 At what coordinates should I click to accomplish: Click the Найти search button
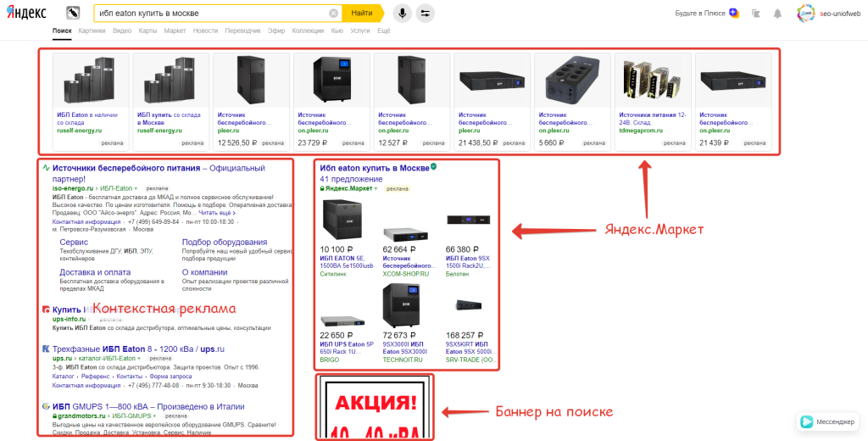point(363,14)
